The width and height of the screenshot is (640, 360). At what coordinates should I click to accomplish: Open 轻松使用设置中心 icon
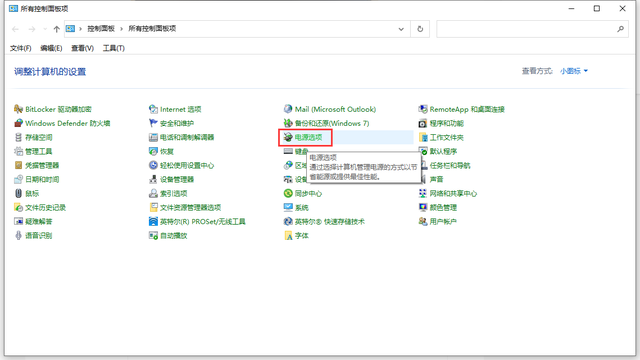tap(153, 165)
